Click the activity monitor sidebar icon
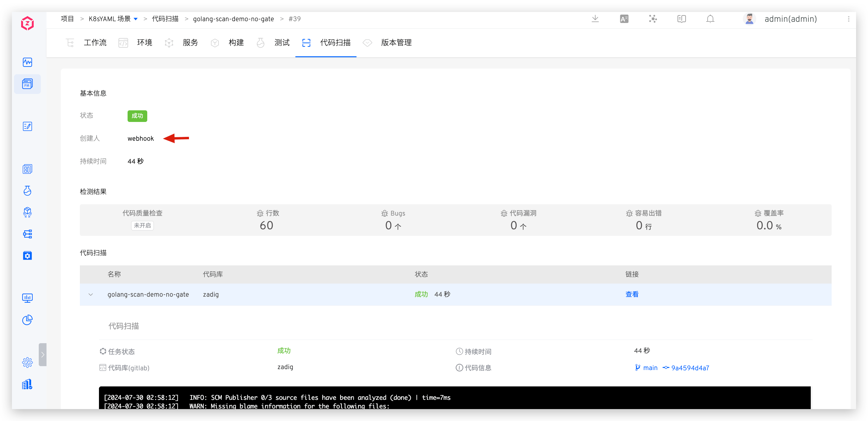 pyautogui.click(x=27, y=62)
